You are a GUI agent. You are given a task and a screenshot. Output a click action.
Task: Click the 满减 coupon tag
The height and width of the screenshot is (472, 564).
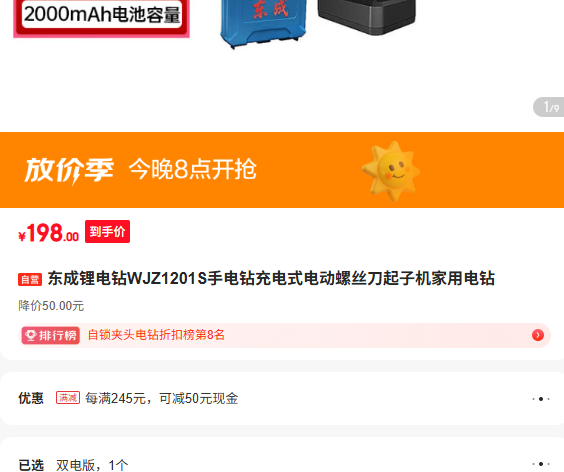pos(68,398)
